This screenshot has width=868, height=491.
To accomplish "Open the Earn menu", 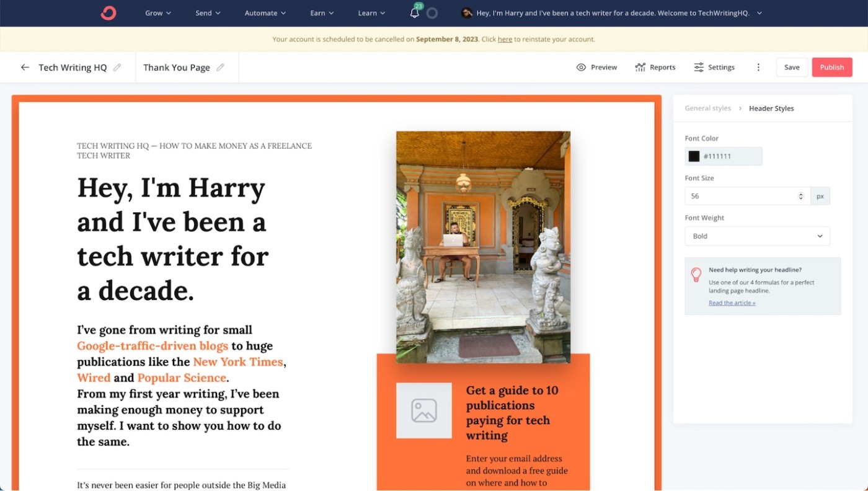I will (x=322, y=13).
